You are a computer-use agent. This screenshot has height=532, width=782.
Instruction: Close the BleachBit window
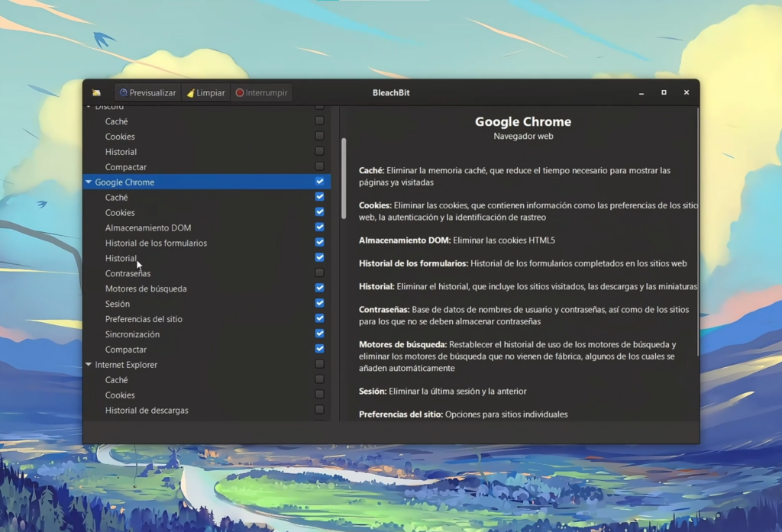point(687,92)
